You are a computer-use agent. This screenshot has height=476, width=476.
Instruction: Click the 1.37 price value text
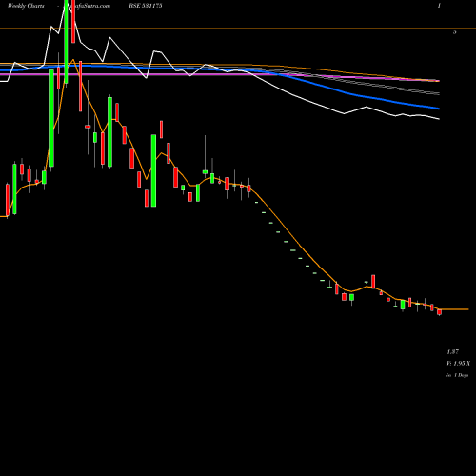coord(453,351)
